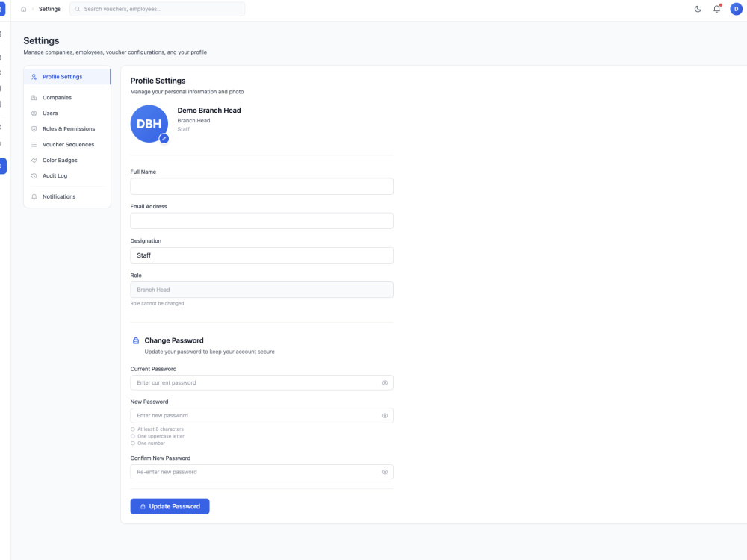
Task: Click the Roles & Permissions shield icon
Action: point(34,129)
